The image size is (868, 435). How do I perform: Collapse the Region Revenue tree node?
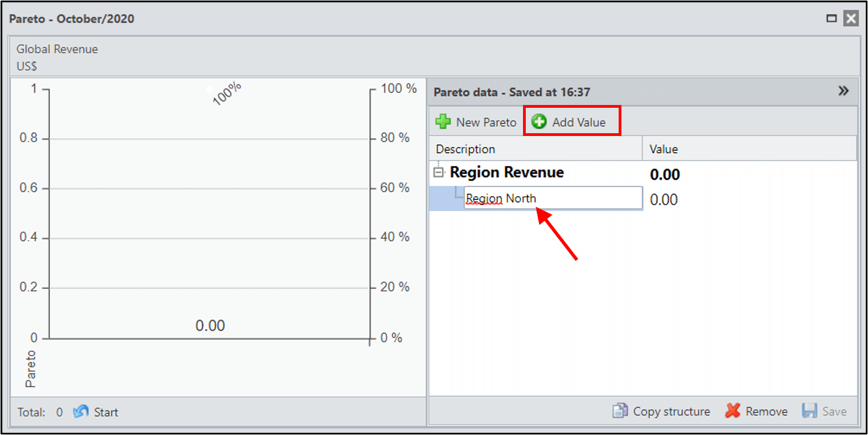(x=439, y=172)
